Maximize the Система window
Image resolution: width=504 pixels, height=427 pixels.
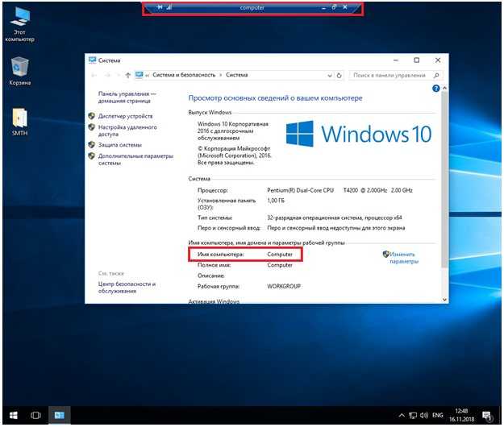[x=417, y=60]
